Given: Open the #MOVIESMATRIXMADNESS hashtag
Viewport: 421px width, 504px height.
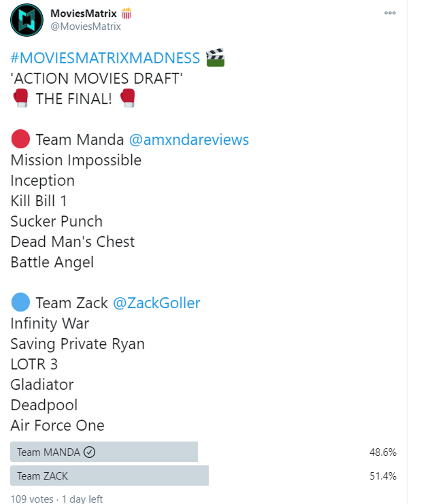Looking at the screenshot, I should (x=105, y=58).
